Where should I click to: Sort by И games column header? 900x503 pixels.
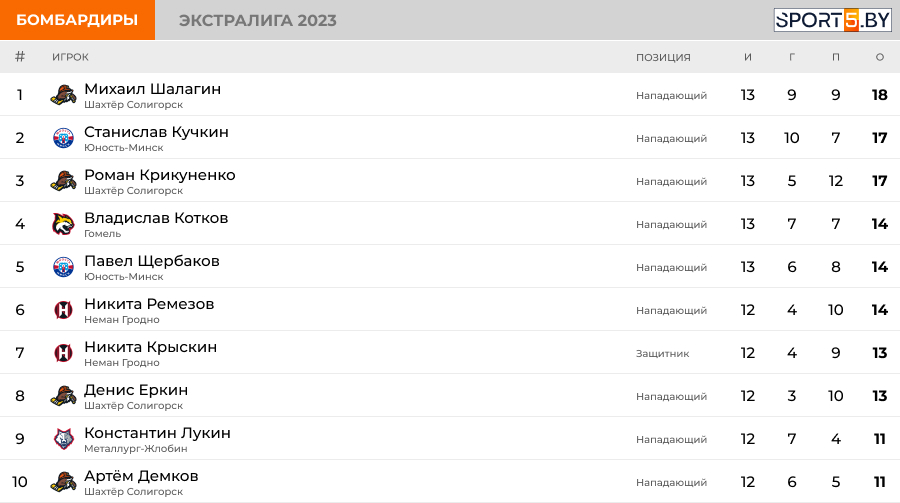747,57
